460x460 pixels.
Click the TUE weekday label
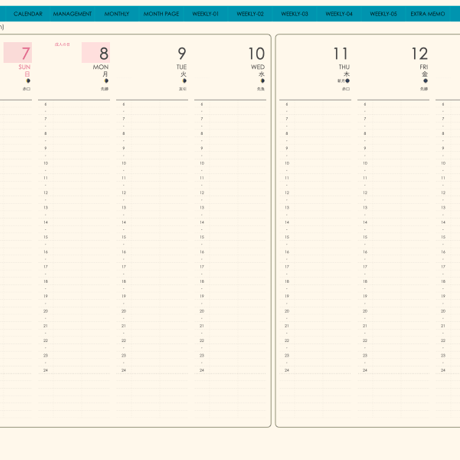[x=182, y=67]
